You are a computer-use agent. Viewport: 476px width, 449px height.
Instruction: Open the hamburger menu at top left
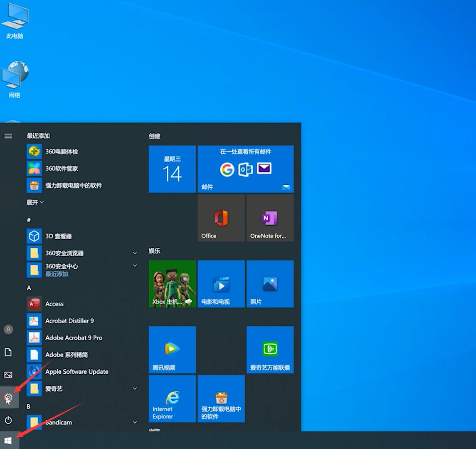tap(8, 136)
